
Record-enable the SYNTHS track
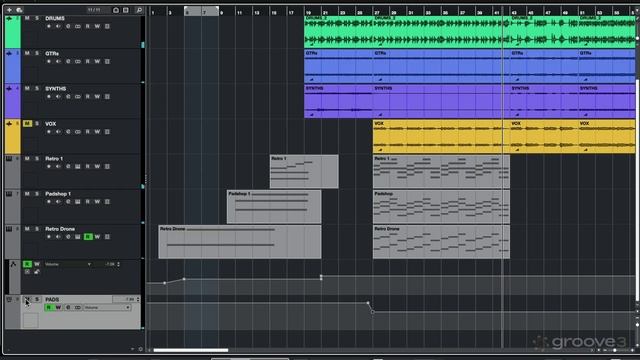(49, 97)
